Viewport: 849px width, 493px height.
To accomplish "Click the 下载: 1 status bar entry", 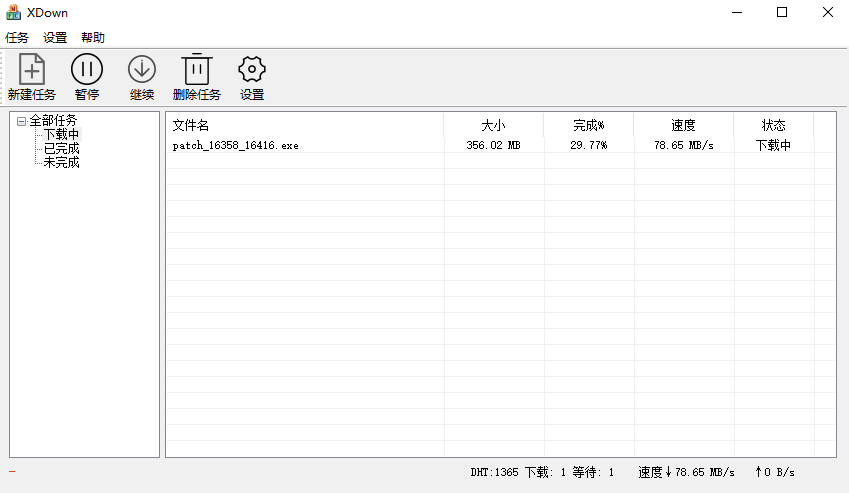I will click(545, 472).
